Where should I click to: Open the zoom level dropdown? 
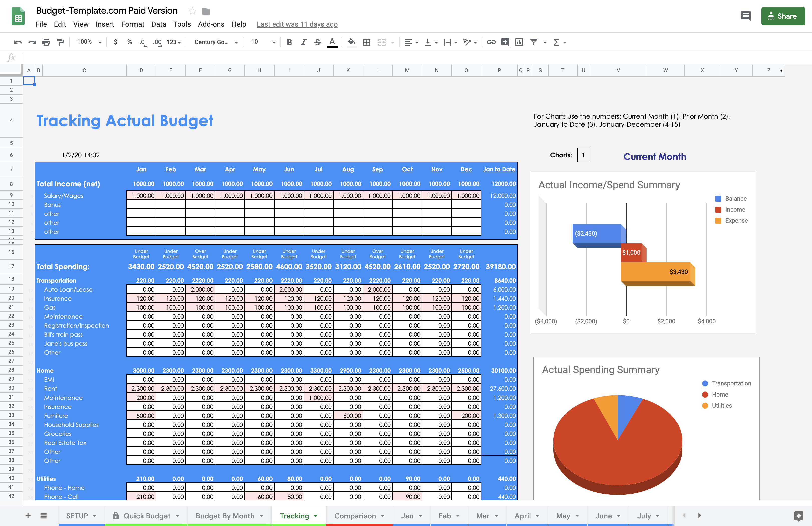coord(88,42)
